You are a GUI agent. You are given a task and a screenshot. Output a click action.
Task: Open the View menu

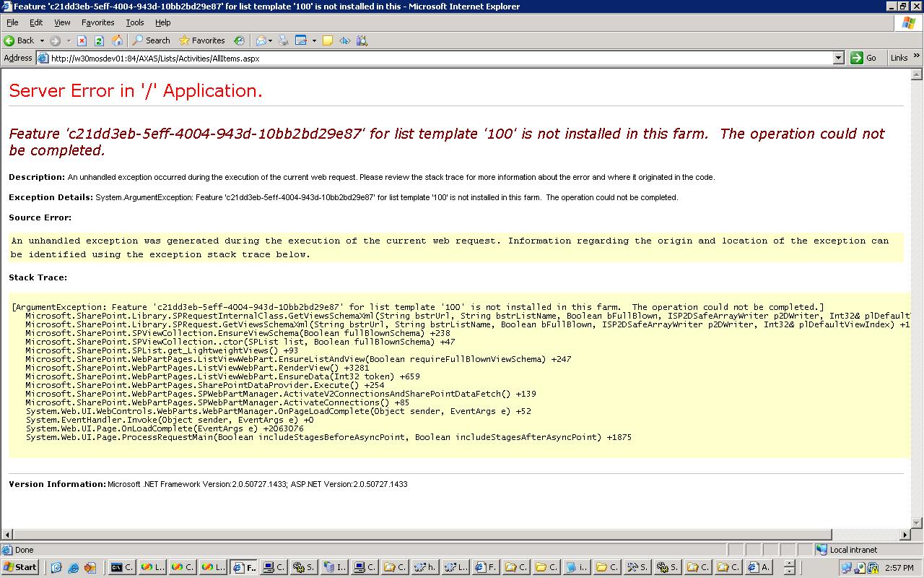coord(62,22)
